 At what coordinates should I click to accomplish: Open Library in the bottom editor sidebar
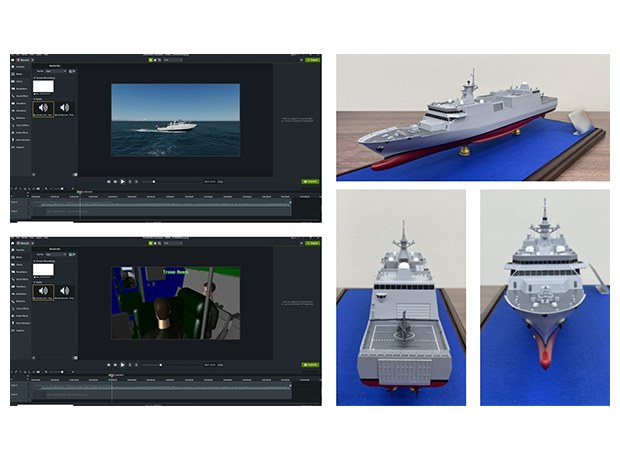(21, 262)
